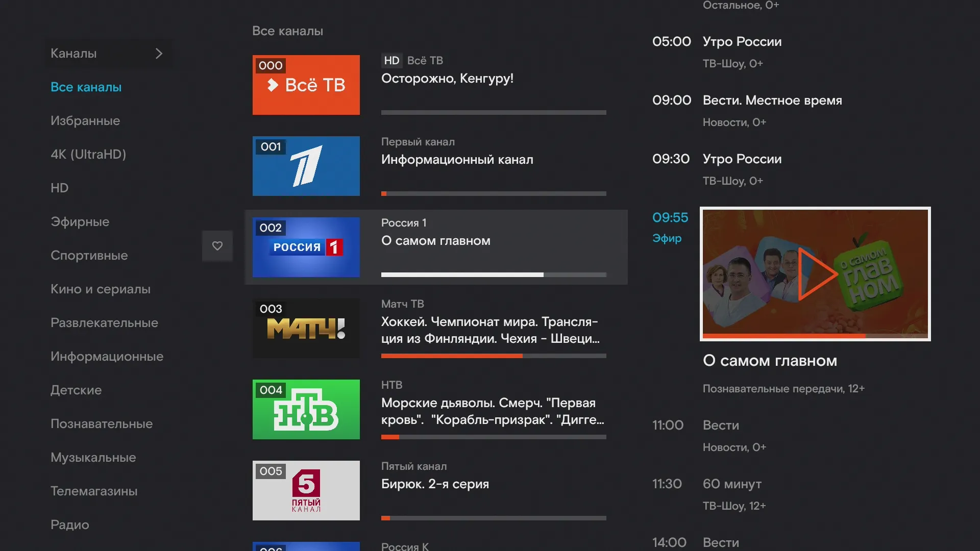Select program Осторожно, Кенгуру!
The height and width of the screenshot is (551, 980).
pyautogui.click(x=447, y=79)
